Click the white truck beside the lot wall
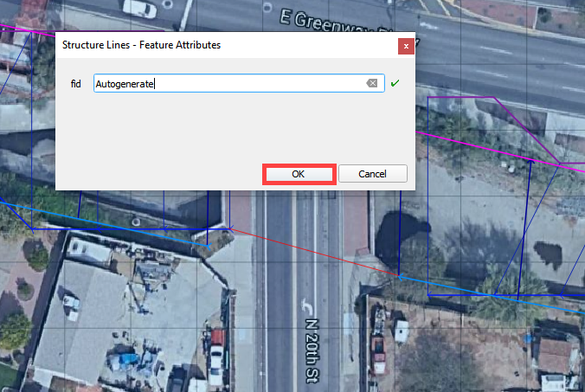 [215, 354]
